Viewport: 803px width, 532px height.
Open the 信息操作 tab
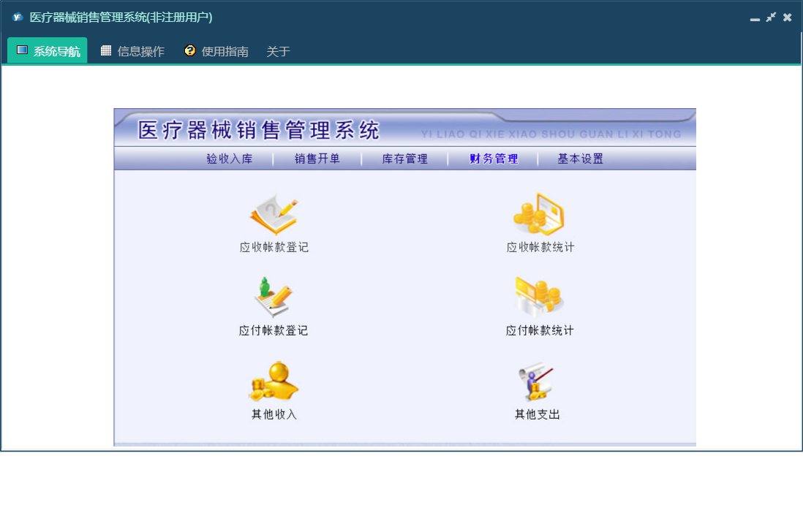pyautogui.click(x=132, y=51)
